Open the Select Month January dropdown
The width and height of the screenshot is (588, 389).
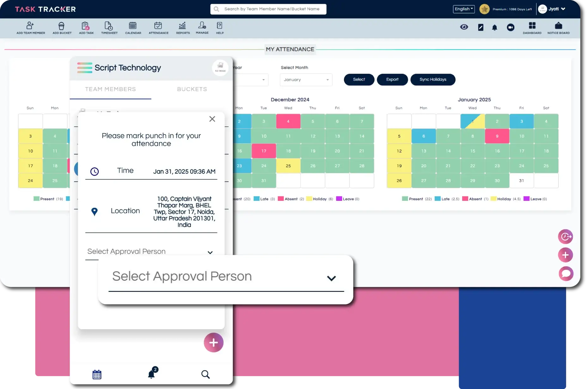pos(306,80)
